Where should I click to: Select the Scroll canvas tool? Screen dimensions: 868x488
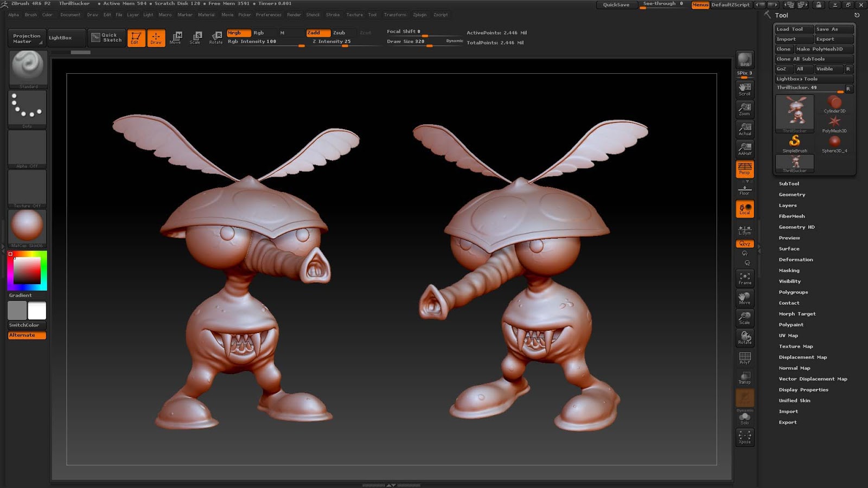click(x=745, y=89)
